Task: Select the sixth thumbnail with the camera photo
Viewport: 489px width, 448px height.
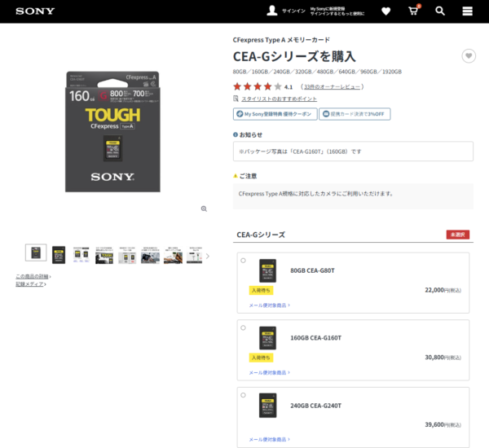Action: 150,255
